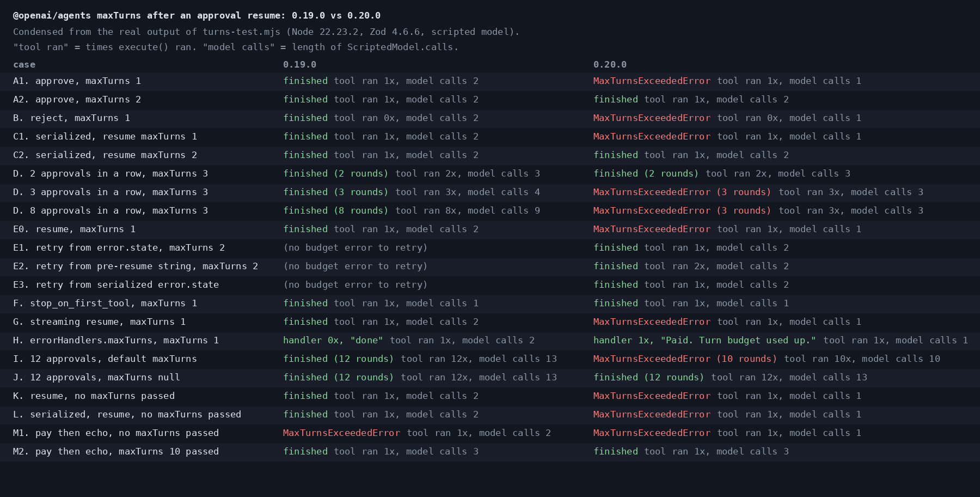980x497 pixels.
Task: Click the 0.19.0 handler 0x, "done" result
Action: 333,340
